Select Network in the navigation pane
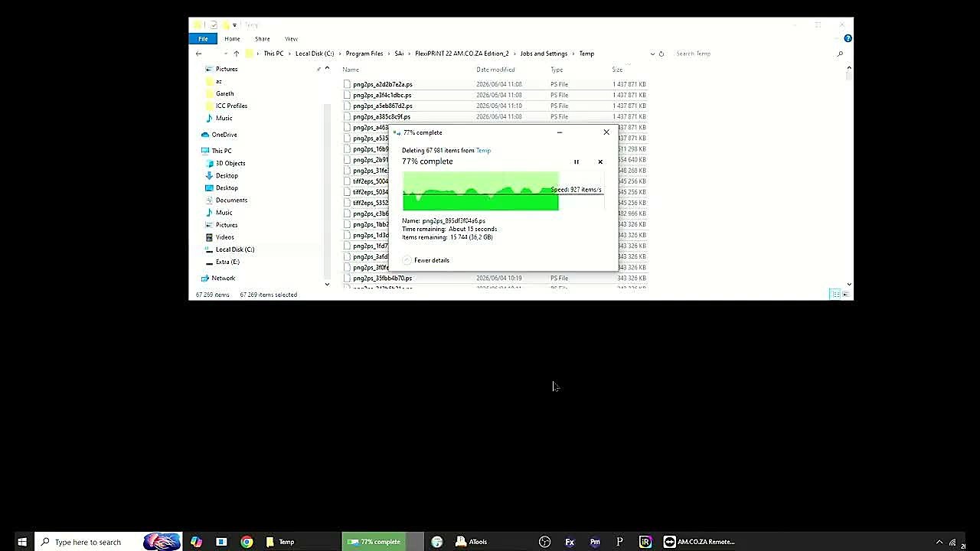This screenshot has width=980, height=551. pyautogui.click(x=217, y=279)
